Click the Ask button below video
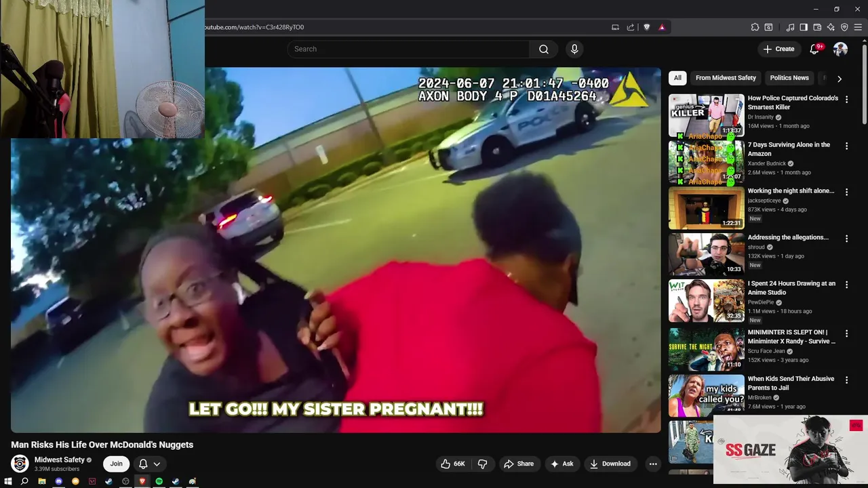This screenshot has height=488, width=868. [x=561, y=464]
